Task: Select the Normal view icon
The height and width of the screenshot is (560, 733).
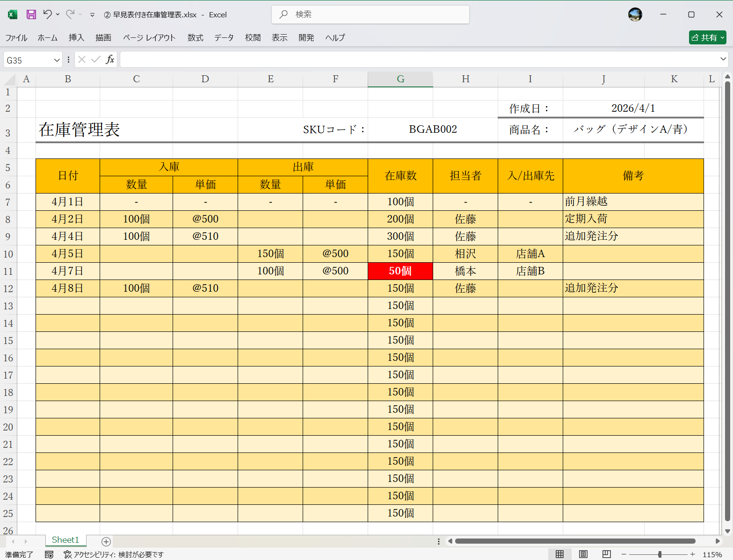Action: click(559, 554)
